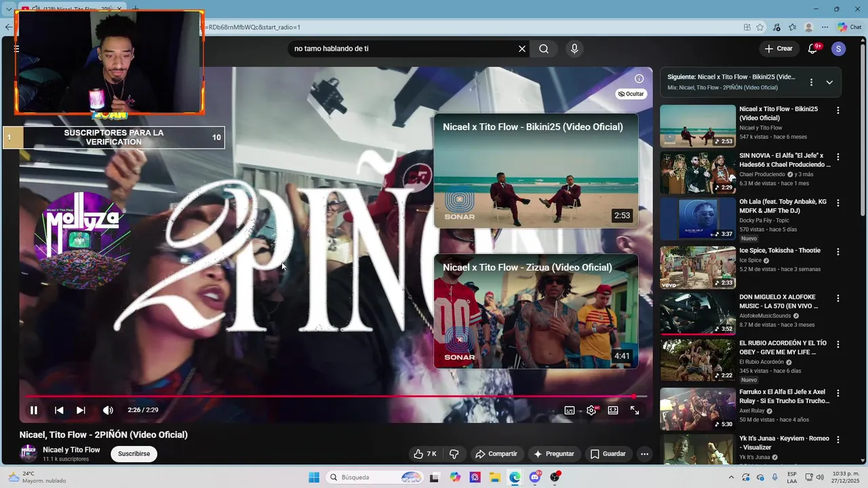The width and height of the screenshot is (868, 488).
Task: Share the video via Compartir
Action: pos(496,454)
